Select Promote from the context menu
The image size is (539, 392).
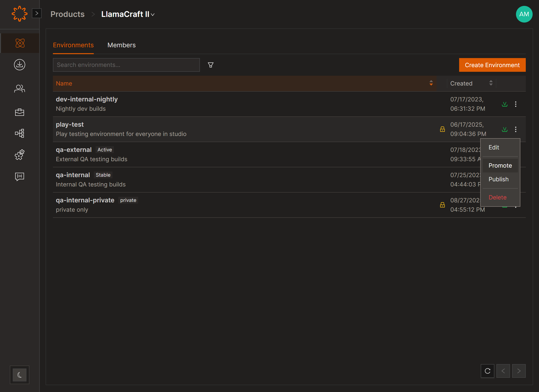click(x=500, y=166)
